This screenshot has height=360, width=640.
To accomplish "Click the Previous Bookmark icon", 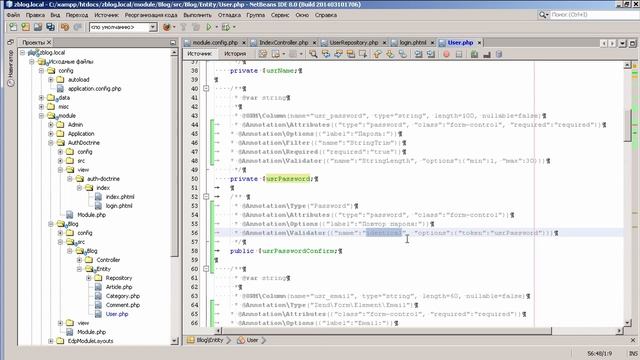I will [377, 54].
